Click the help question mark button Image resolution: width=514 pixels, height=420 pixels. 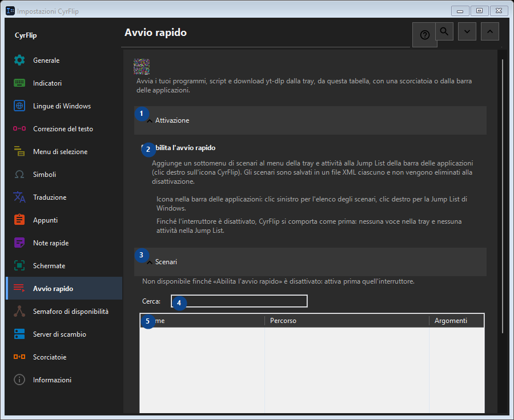(424, 35)
